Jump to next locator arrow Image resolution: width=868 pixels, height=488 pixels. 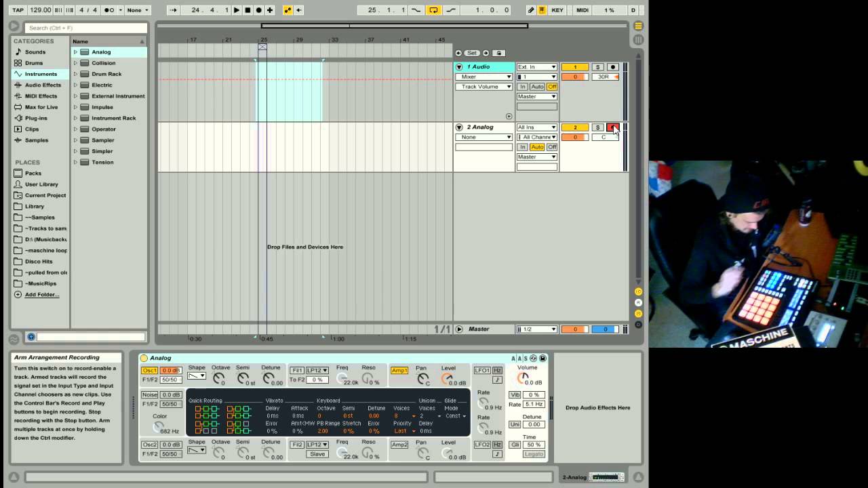tap(486, 53)
